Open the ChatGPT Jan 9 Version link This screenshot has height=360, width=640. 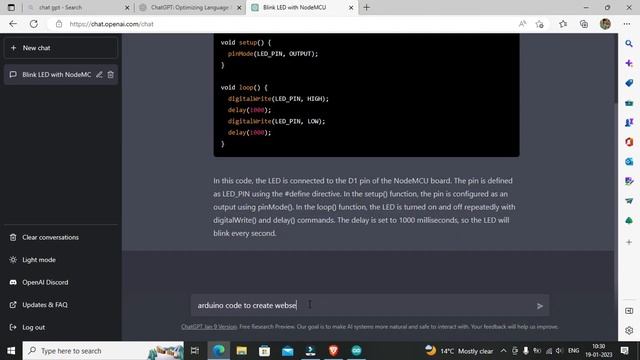[209, 327]
